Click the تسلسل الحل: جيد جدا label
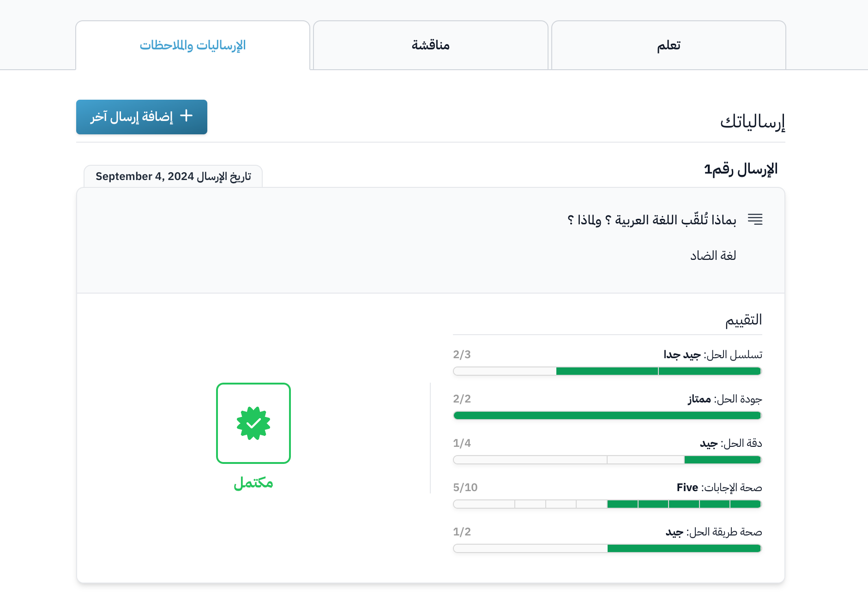The image size is (868, 613). 713,355
